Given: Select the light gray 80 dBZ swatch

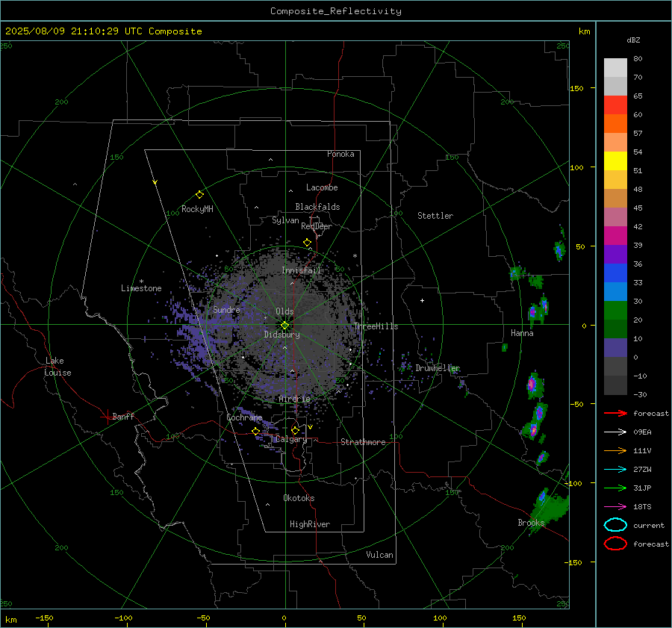Looking at the screenshot, I should pos(615,67).
